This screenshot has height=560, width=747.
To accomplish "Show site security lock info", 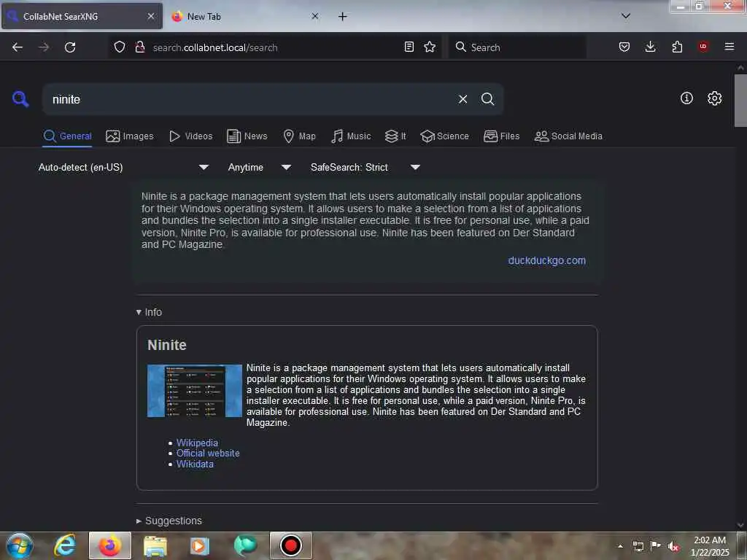I will point(140,47).
